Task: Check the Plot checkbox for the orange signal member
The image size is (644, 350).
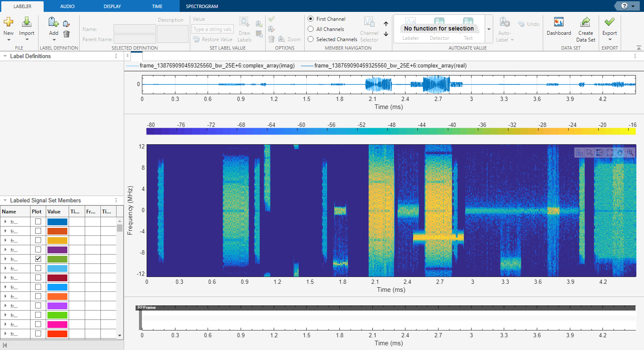Action: tap(38, 231)
